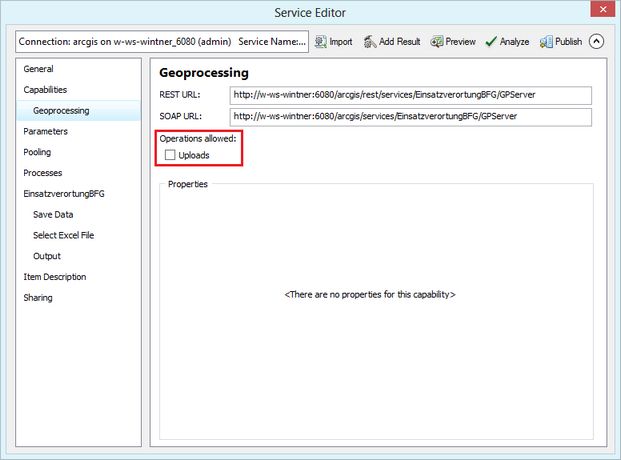The width and height of the screenshot is (621, 460).
Task: Click the SOAP URL field
Action: (411, 117)
